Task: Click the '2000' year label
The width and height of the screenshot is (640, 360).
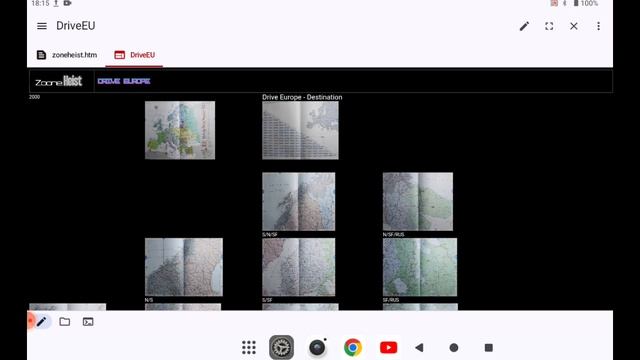Action: point(34,97)
